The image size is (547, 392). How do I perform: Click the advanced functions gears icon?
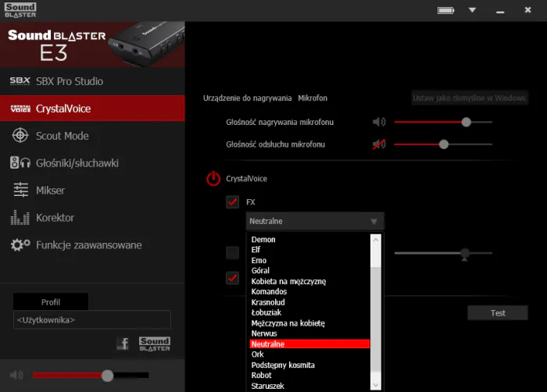[20, 244]
